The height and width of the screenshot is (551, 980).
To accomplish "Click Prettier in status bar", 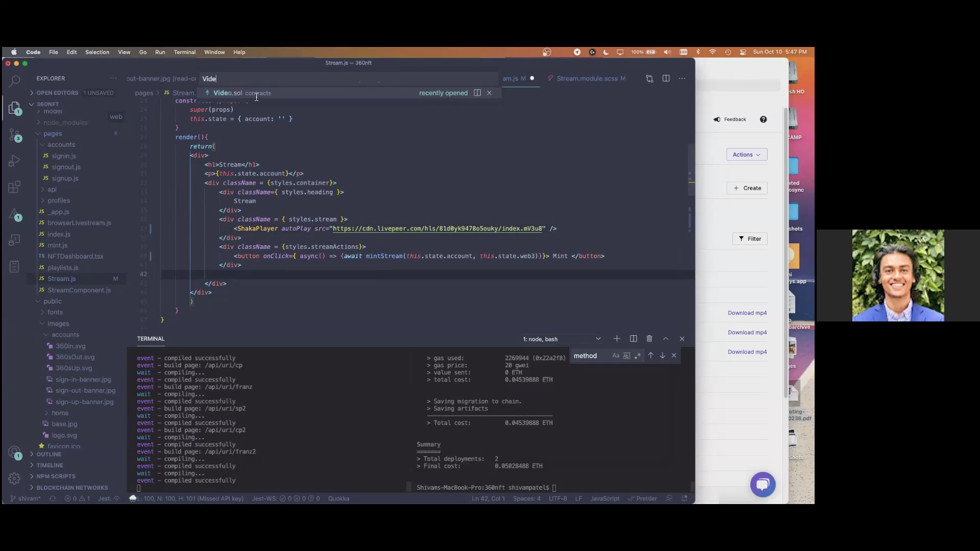I will click(x=643, y=498).
